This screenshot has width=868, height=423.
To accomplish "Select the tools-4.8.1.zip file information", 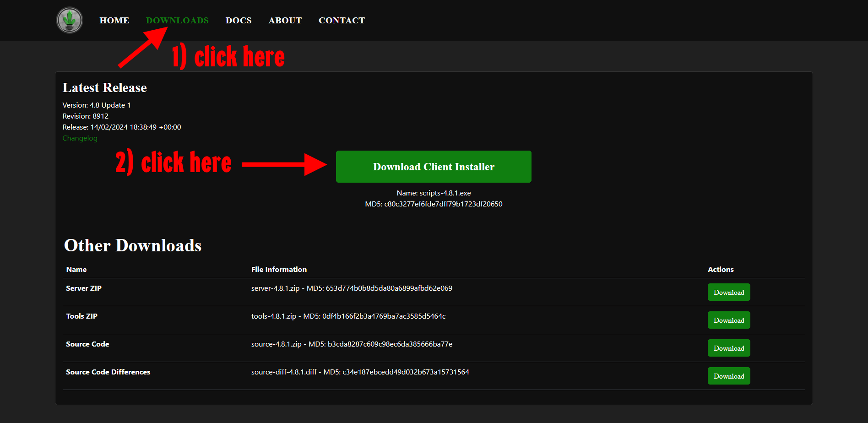I will click(348, 316).
